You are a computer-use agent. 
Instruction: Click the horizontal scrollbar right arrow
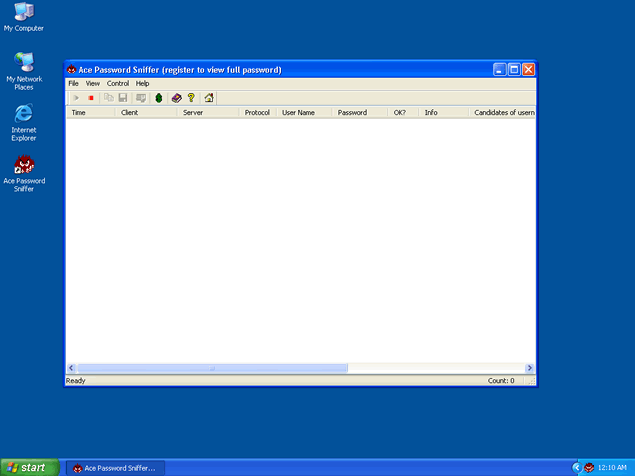pyautogui.click(x=530, y=368)
